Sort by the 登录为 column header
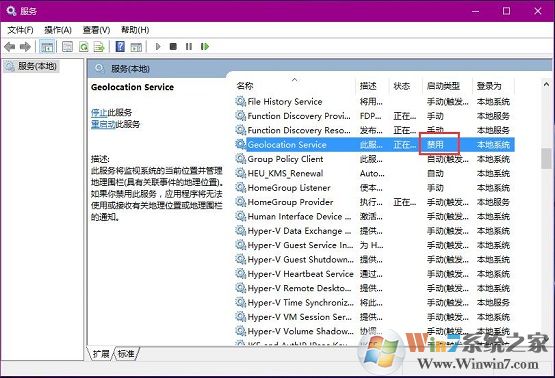The image size is (555, 378). [493, 86]
